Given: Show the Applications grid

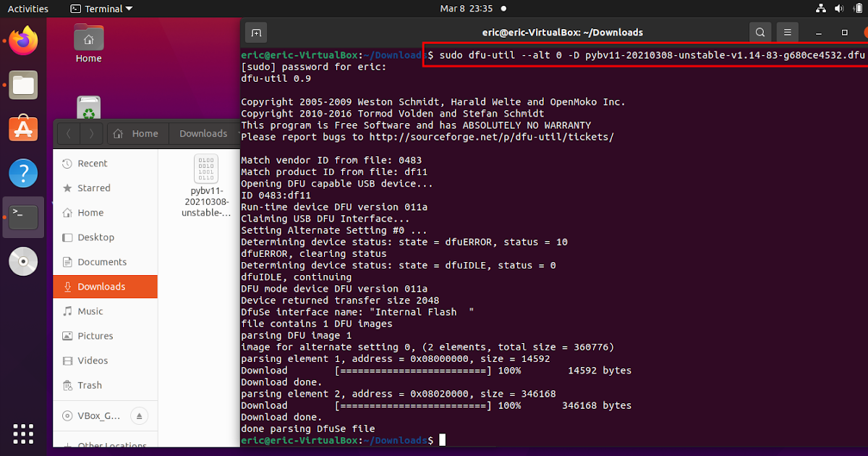Looking at the screenshot, I should pyautogui.click(x=22, y=434).
